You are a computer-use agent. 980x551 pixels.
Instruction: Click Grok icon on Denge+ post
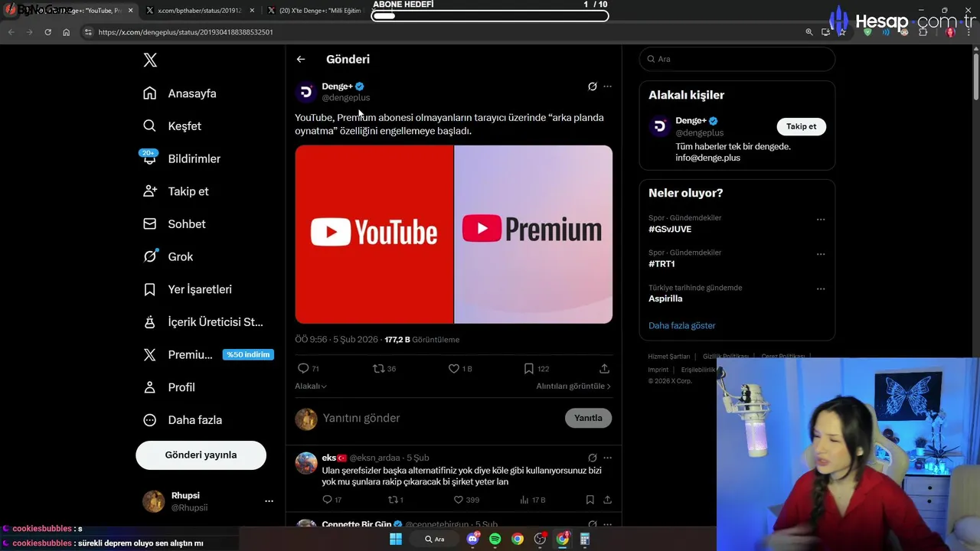pyautogui.click(x=592, y=86)
